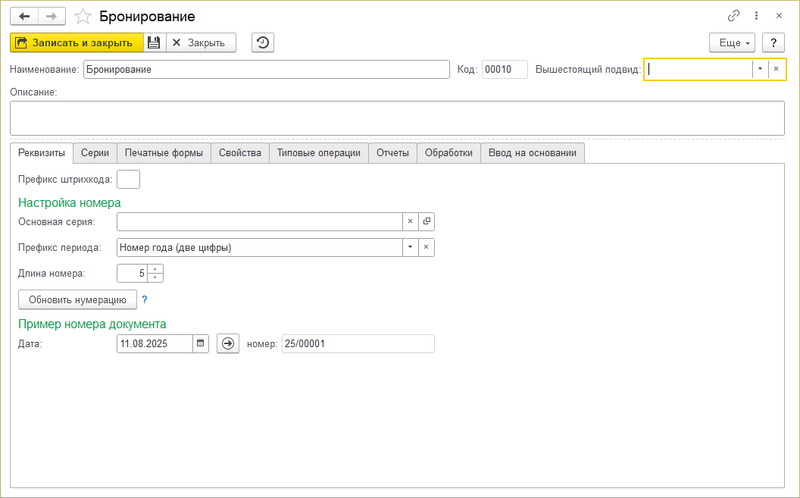Select the Типовые операции tab
Viewport: 800px width, 498px height.
[x=319, y=153]
